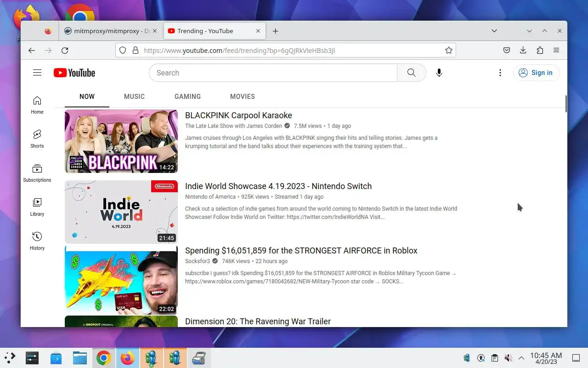Switch to the mitmproxy/mitmproxy tab

[111, 31]
